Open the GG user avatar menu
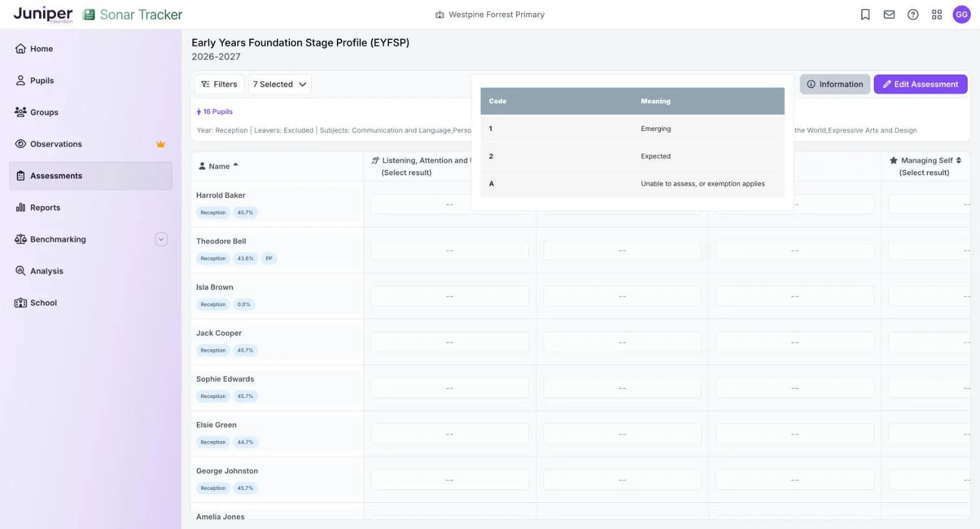This screenshot has width=980, height=529. coord(962,14)
